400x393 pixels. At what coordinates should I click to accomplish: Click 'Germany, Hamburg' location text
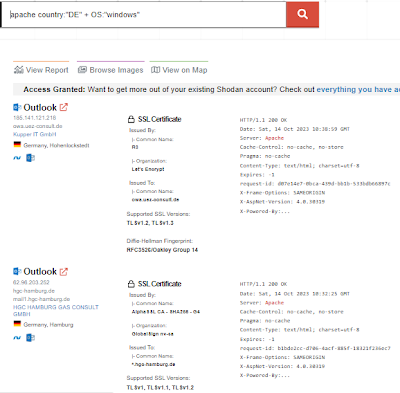48,325
